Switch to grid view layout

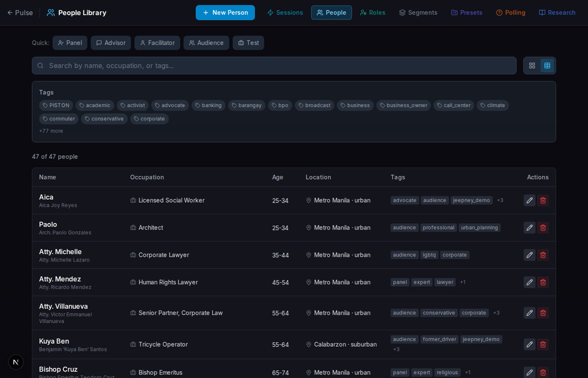tap(532, 66)
